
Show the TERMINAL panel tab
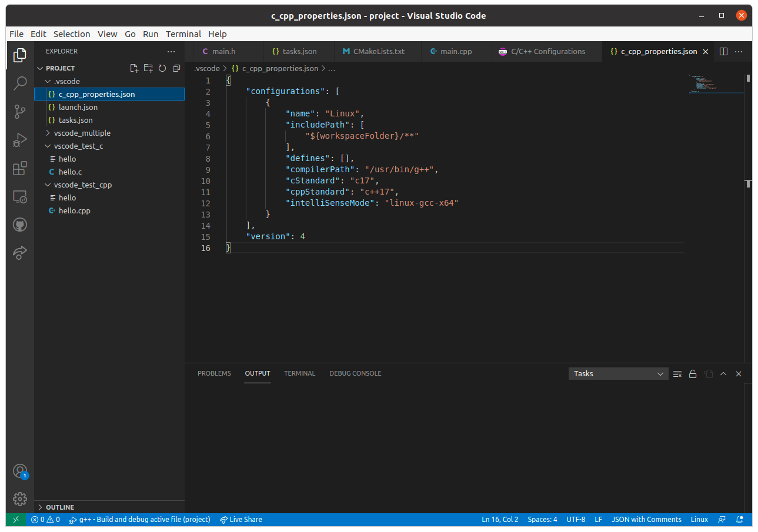pyautogui.click(x=299, y=373)
